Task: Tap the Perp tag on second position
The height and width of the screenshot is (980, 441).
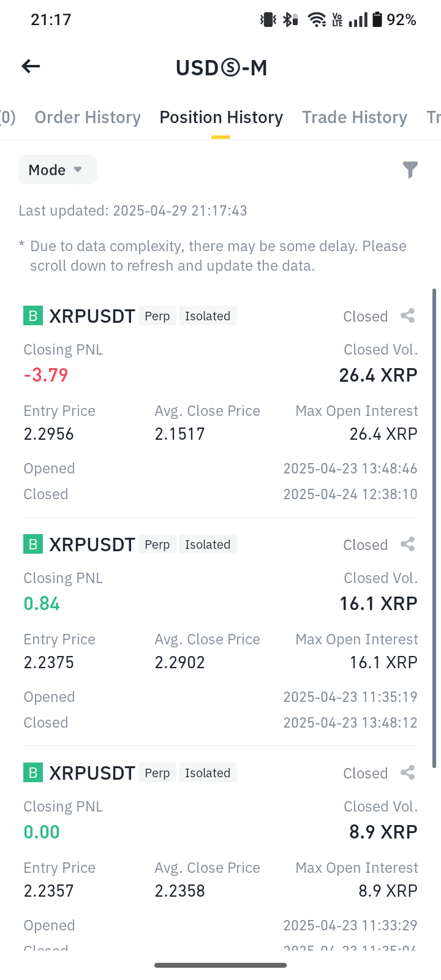Action: click(x=157, y=545)
